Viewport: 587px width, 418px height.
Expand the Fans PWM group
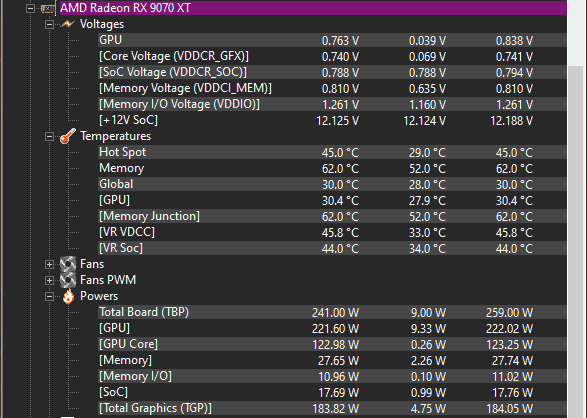[x=49, y=280]
